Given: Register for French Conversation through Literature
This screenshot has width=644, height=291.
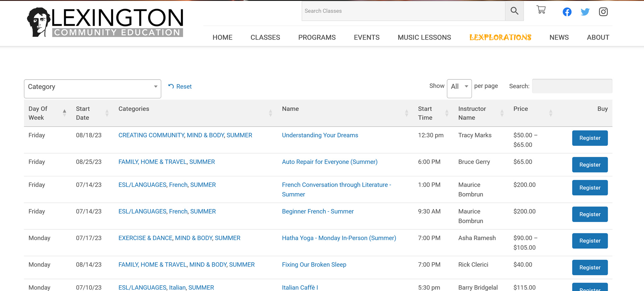Looking at the screenshot, I should click(x=590, y=188).
